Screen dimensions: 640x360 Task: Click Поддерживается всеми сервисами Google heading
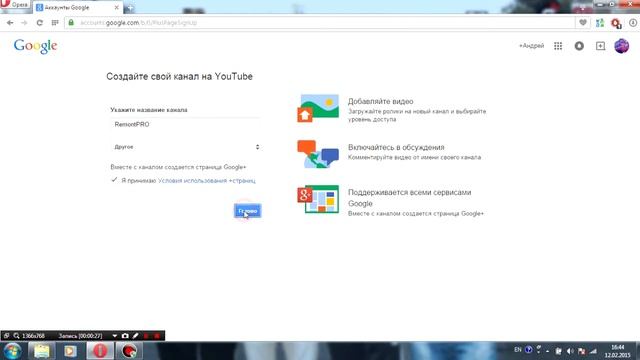tap(409, 198)
